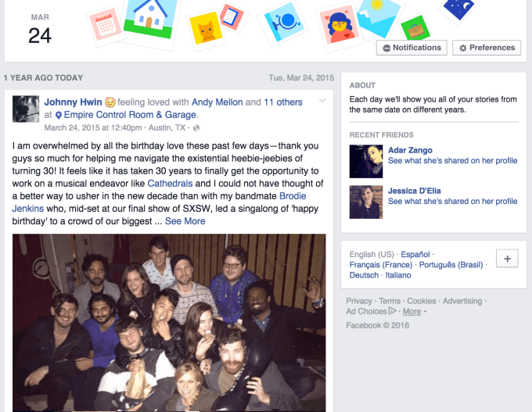The width and height of the screenshot is (532, 412).
Task: Open the birthday group photo
Action: click(169, 323)
